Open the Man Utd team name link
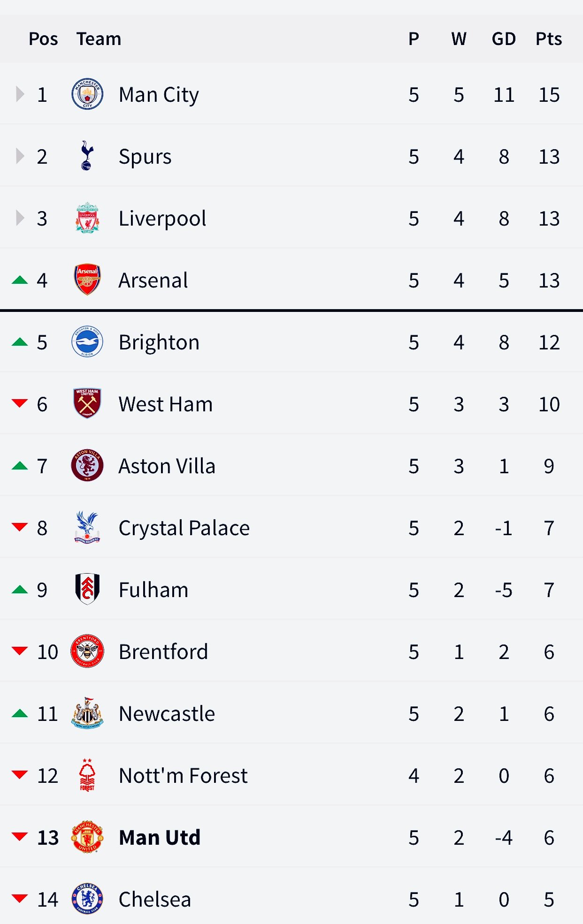Image resolution: width=583 pixels, height=924 pixels. tap(160, 837)
